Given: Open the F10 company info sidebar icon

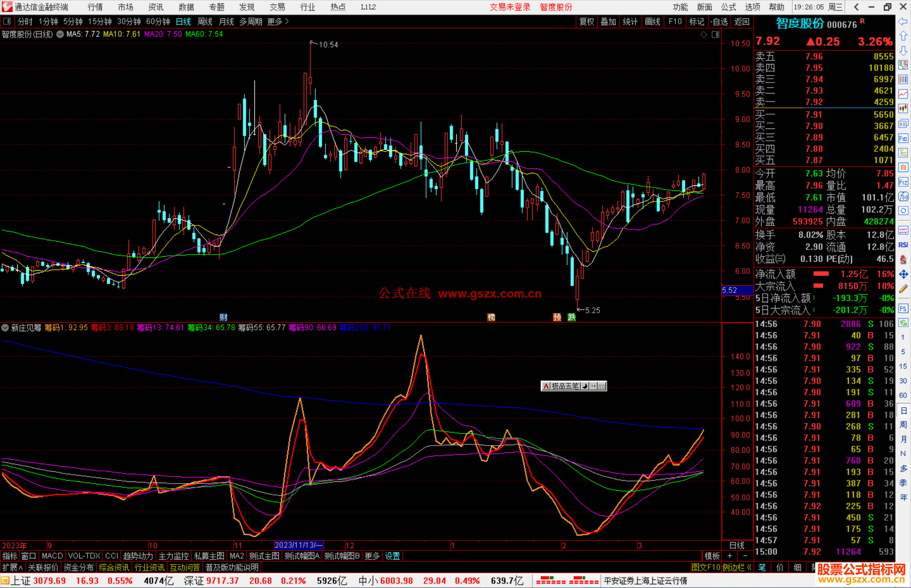Looking at the screenshot, I should point(903,138).
